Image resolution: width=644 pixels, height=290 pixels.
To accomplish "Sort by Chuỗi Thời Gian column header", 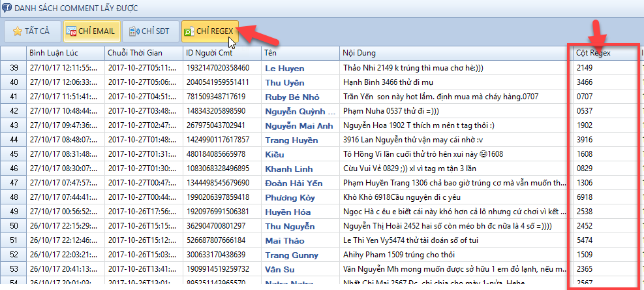I will tap(144, 53).
